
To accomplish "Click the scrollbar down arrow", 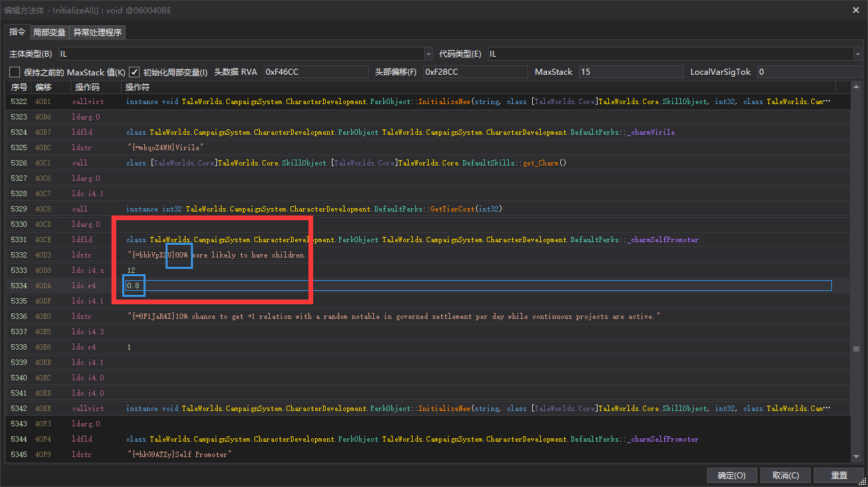I will [857, 456].
